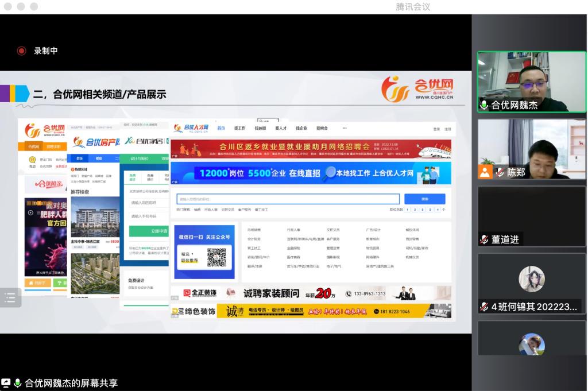The width and height of the screenshot is (588, 391).
Task: Open the 招聘会 tab
Action: click(x=322, y=128)
